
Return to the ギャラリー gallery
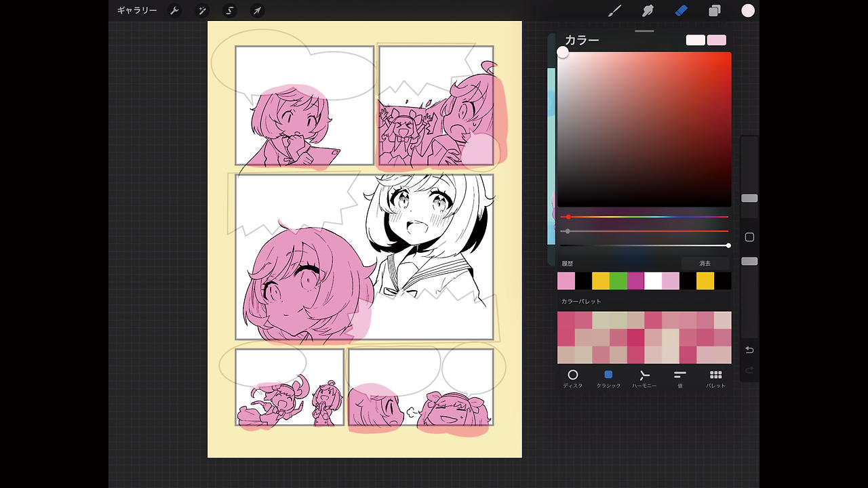tap(137, 11)
